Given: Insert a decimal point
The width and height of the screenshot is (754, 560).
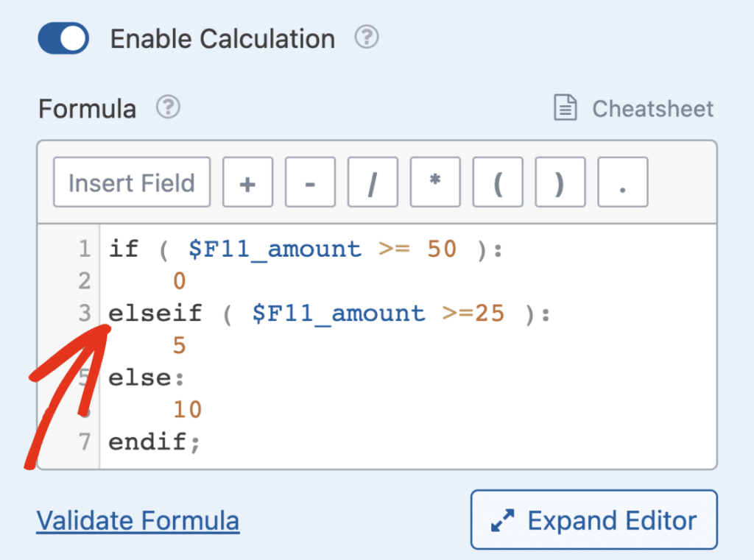Looking at the screenshot, I should coord(623,182).
